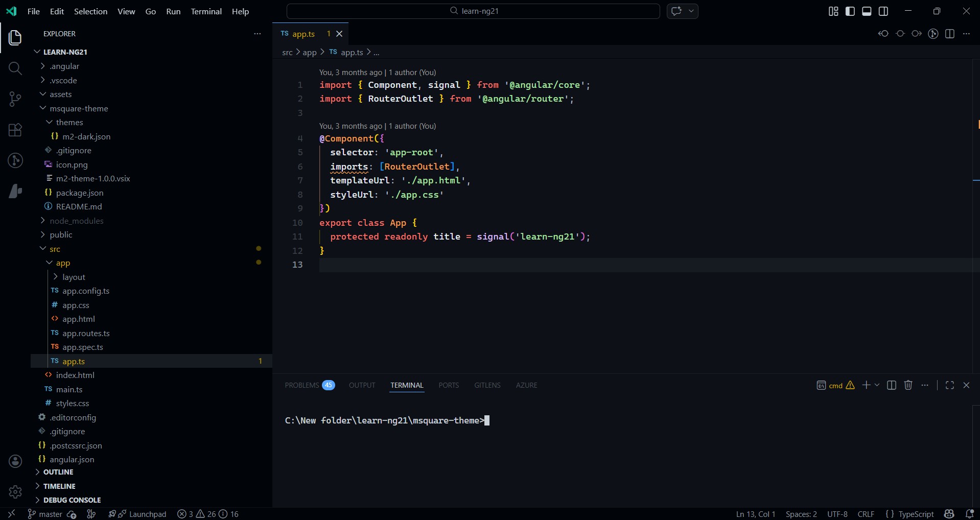This screenshot has width=980, height=520.
Task: Open the Search view in the sidebar
Action: point(15,68)
